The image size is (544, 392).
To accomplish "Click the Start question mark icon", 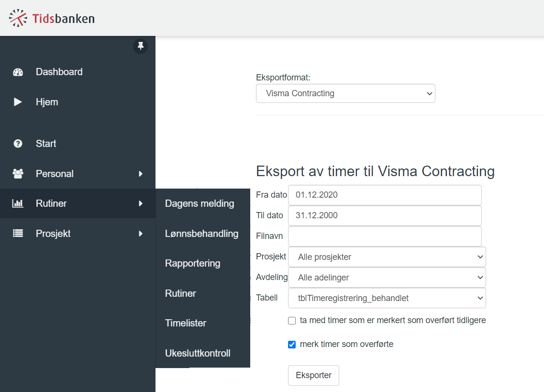I will 18,144.
